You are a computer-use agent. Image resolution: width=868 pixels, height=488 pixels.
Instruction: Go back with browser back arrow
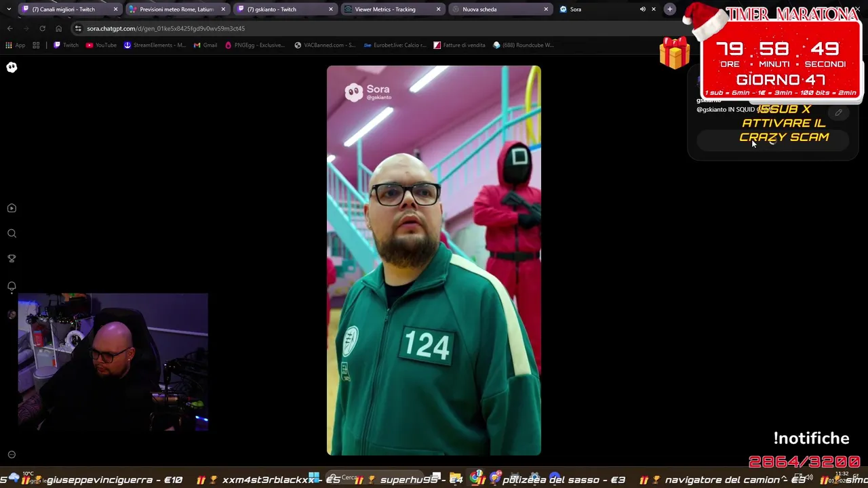(9, 28)
